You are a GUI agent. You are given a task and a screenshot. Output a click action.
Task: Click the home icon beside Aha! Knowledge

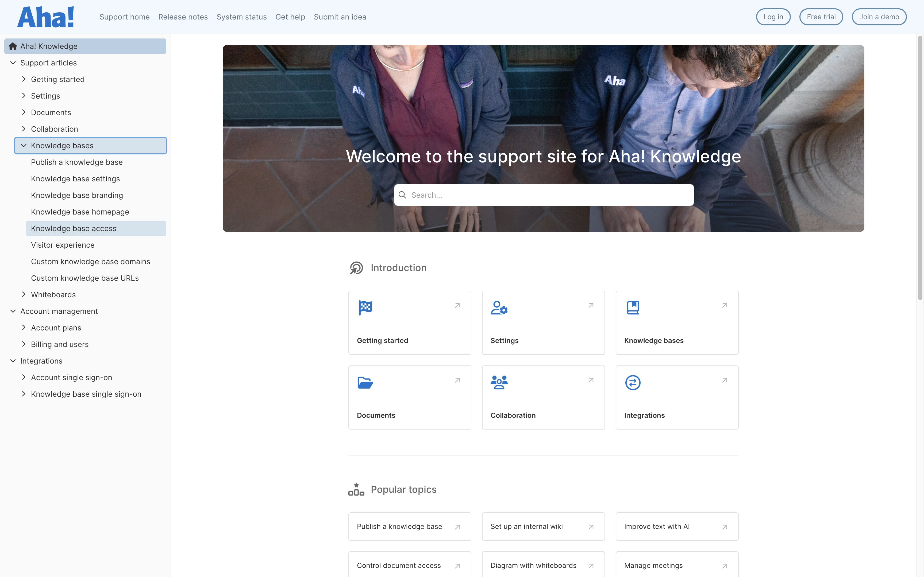tap(13, 46)
